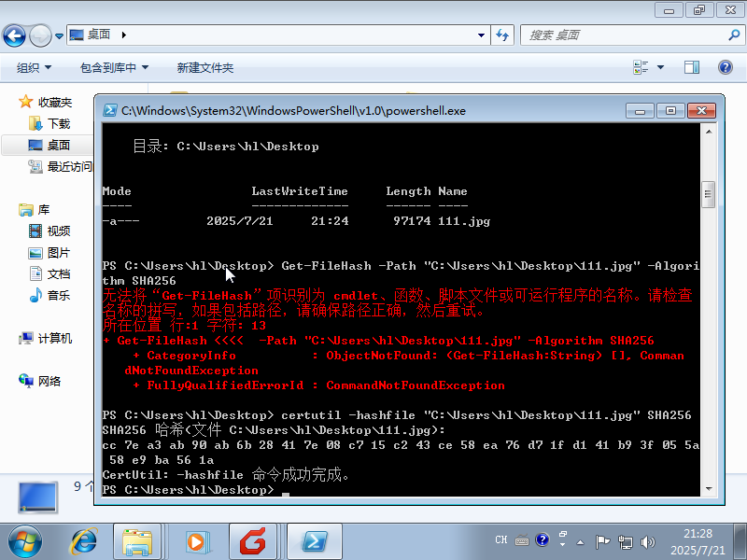Image resolution: width=747 pixels, height=560 pixels.
Task: Click the Windows Start button
Action: coord(25,541)
